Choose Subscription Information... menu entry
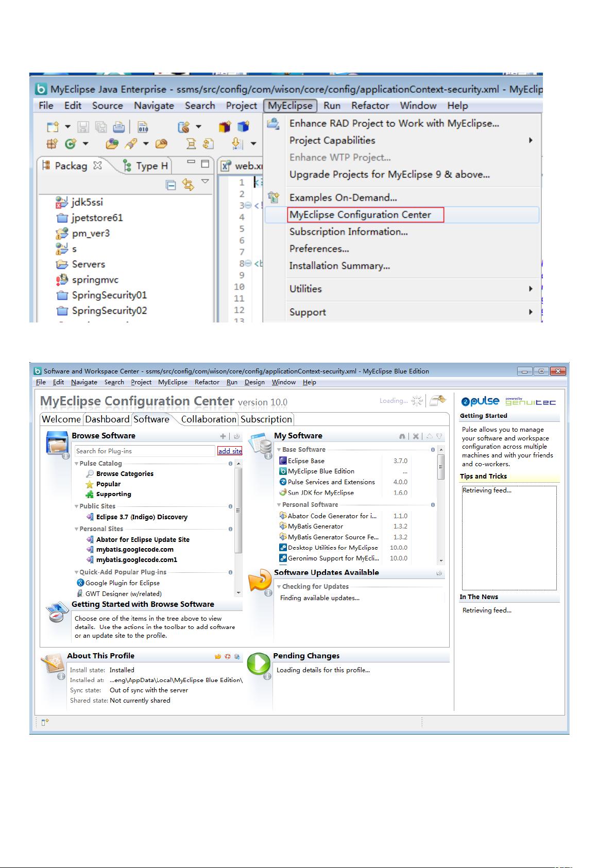 pos(402,232)
